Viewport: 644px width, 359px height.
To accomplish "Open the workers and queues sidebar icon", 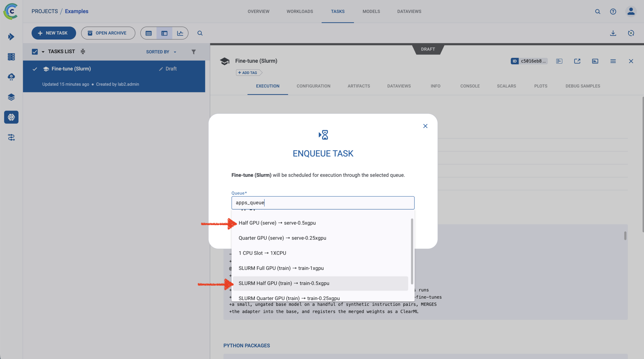I will coord(11,137).
